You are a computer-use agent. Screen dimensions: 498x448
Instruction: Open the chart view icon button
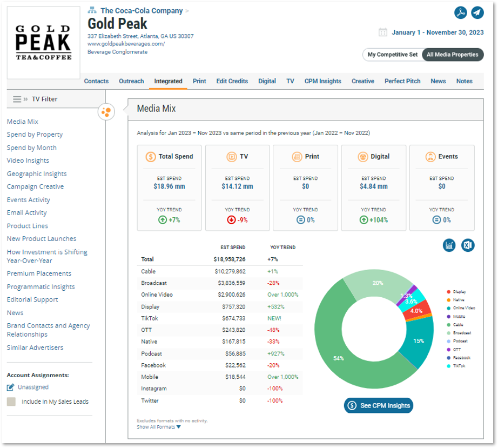coord(449,245)
